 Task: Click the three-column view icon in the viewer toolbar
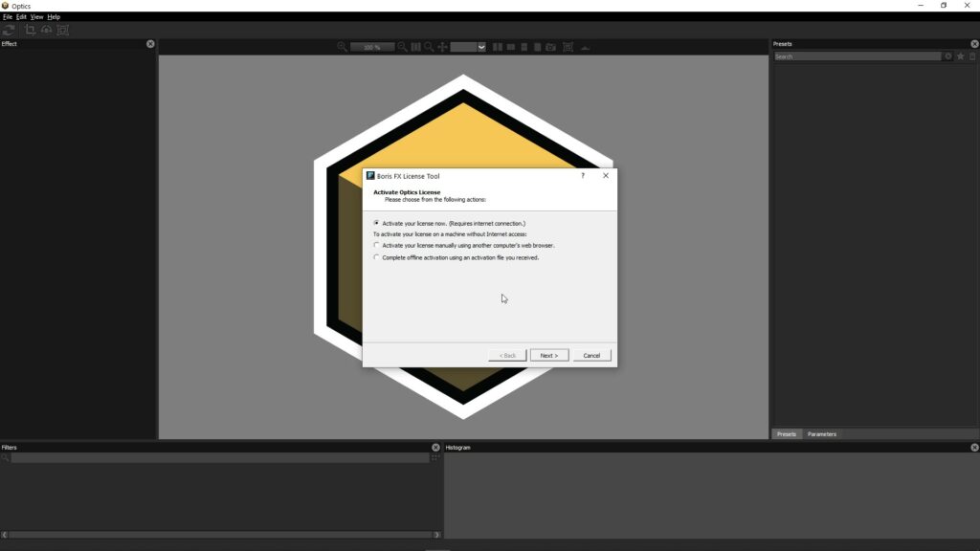click(x=415, y=47)
